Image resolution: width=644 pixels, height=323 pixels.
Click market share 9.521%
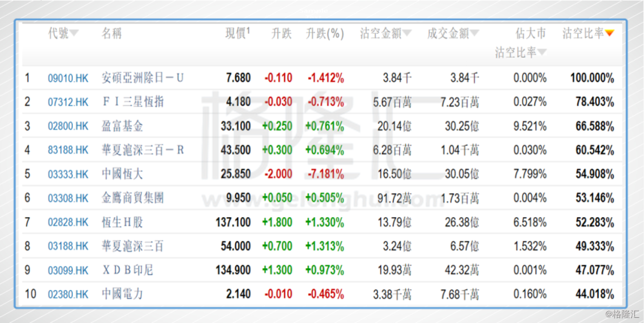530,126
